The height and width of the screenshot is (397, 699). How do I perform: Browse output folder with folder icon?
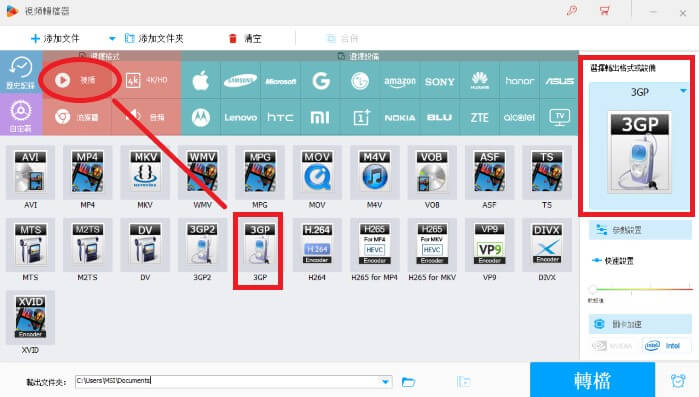[408, 382]
